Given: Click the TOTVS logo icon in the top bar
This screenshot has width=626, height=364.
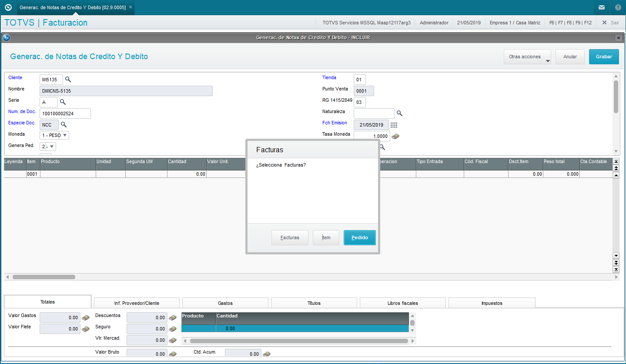Looking at the screenshot, I should [x=7, y=7].
